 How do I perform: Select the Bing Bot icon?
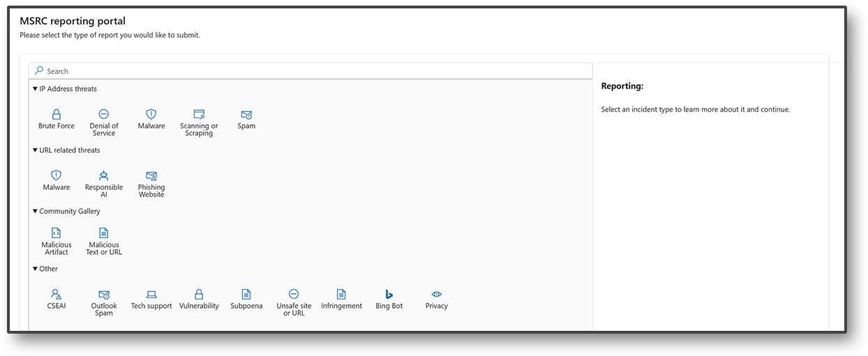(389, 295)
